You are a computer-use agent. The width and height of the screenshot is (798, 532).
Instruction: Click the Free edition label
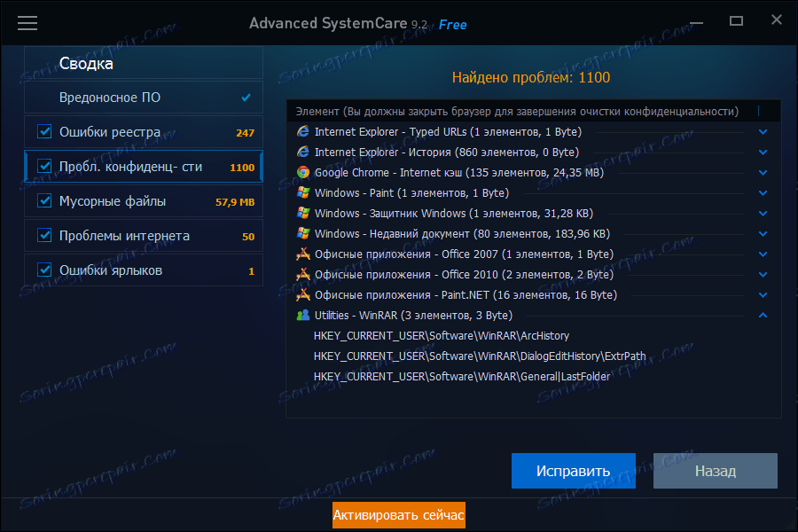point(452,25)
